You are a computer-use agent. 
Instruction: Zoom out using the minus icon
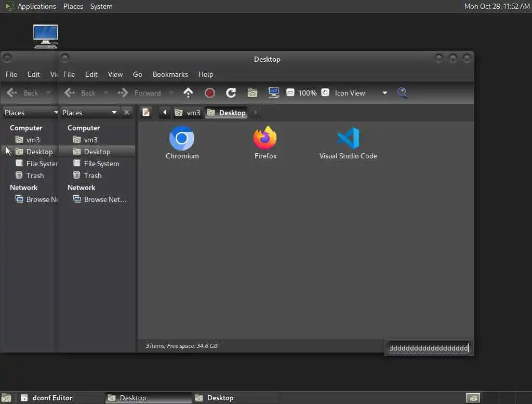pos(290,92)
